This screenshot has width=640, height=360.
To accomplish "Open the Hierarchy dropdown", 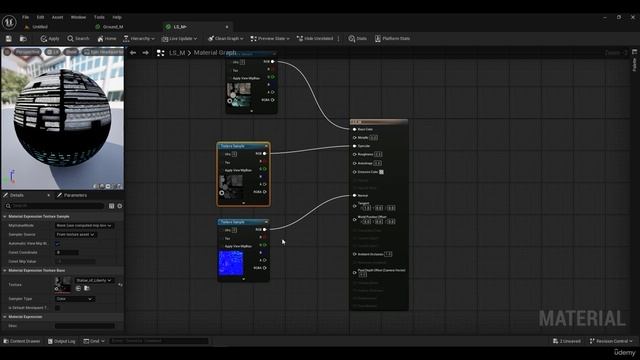I will pyautogui.click(x=139, y=38).
